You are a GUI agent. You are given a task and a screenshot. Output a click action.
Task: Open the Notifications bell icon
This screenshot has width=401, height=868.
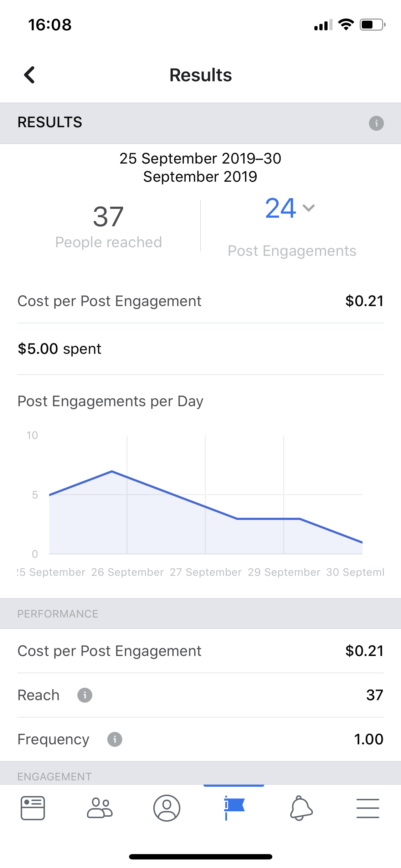[x=301, y=808]
